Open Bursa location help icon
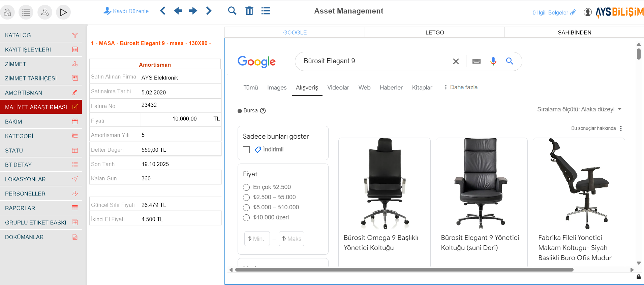The width and height of the screenshot is (644, 285). (x=263, y=111)
